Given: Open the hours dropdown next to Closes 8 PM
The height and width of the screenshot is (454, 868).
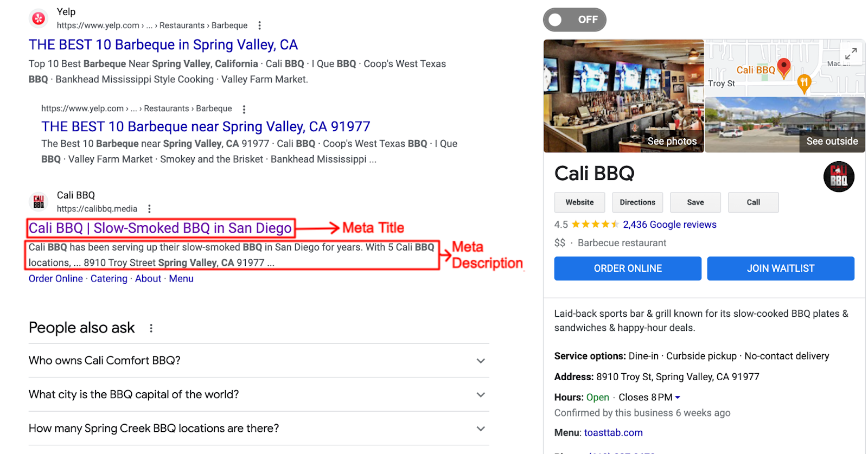Looking at the screenshot, I should tap(678, 398).
